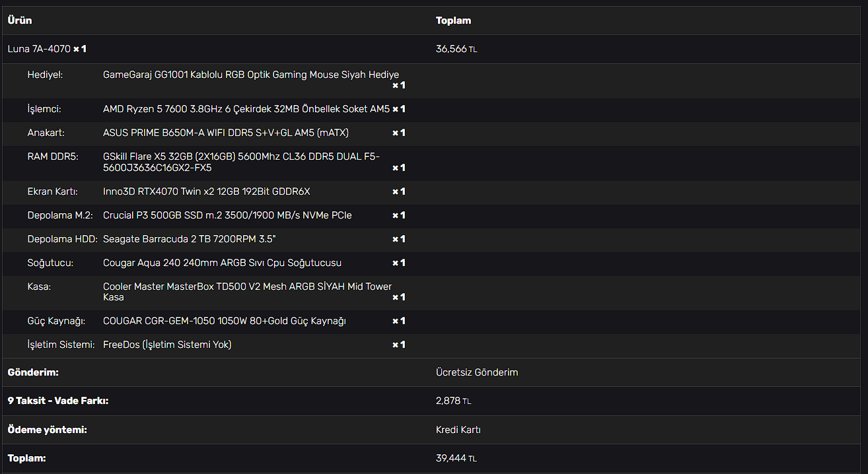The height and width of the screenshot is (474, 868).
Task: Click the COUGAR CGR-GEM-1050 power supply entry
Action: (x=224, y=321)
